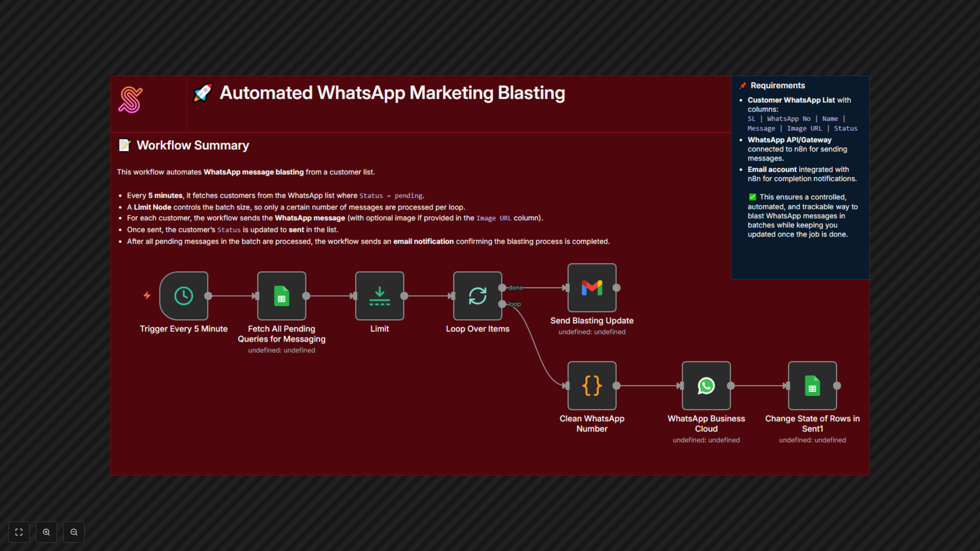980x551 pixels.
Task: Click the 'email notification' bold text
Action: point(423,242)
